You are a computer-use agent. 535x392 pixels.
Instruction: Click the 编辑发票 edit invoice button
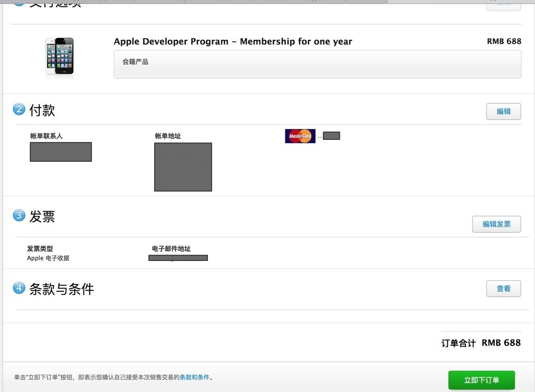coord(496,224)
